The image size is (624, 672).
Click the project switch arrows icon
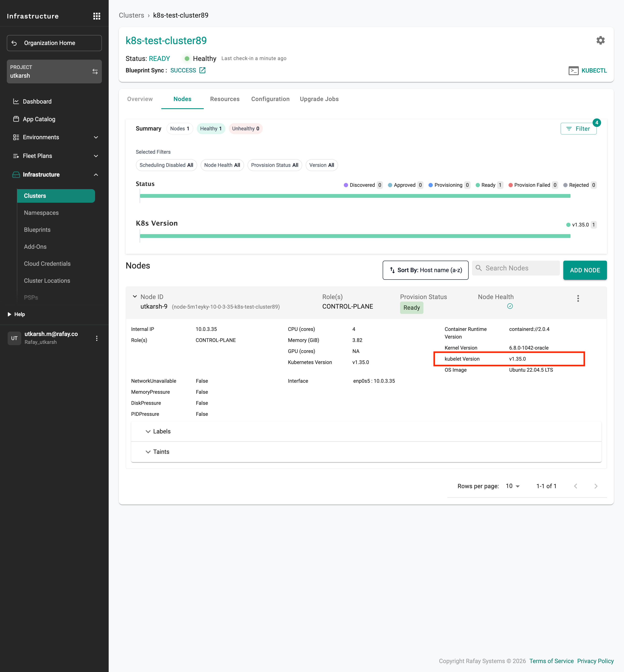[95, 72]
